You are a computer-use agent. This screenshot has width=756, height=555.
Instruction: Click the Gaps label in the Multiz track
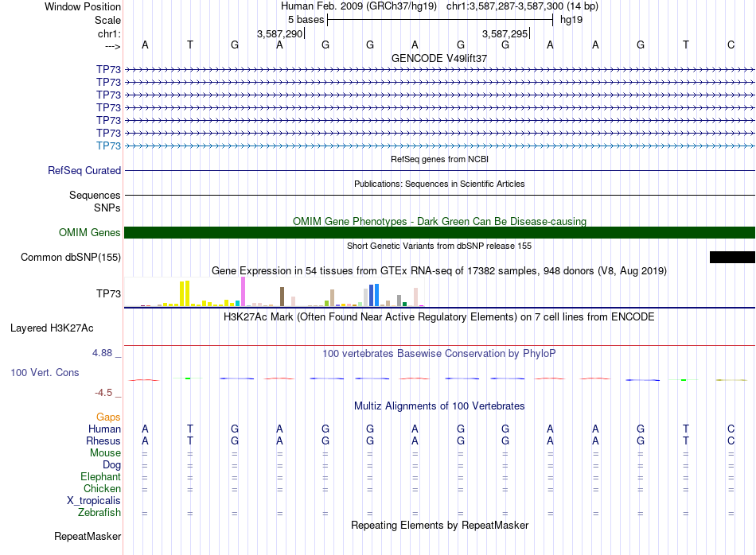coord(108,417)
